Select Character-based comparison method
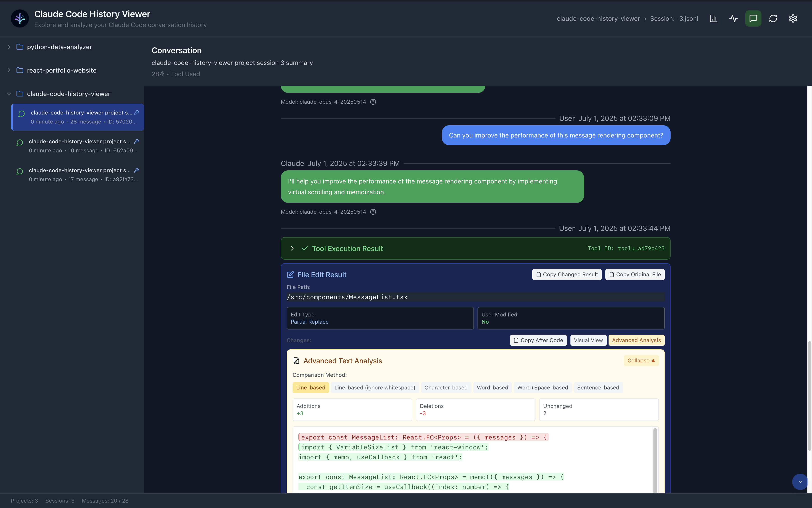Screen dimensions: 812x508 [446, 387]
